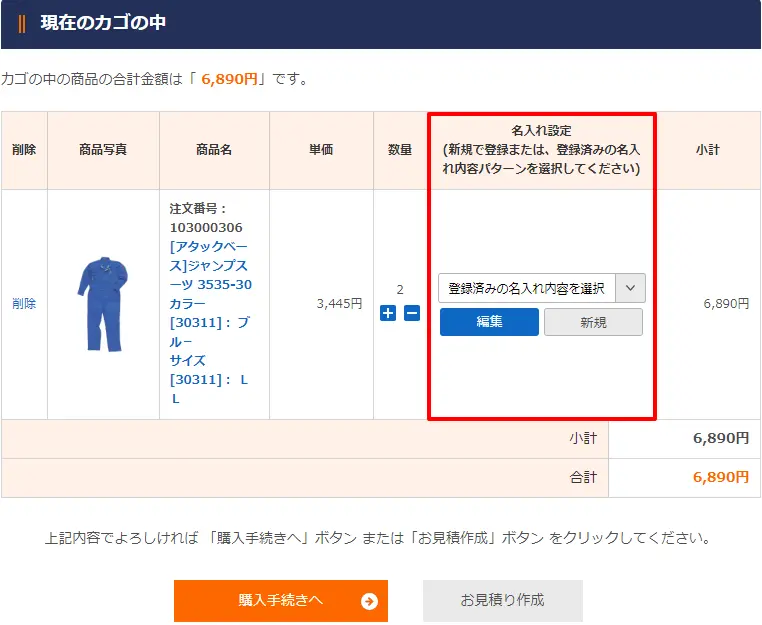Open the 登録済みの名入れ内容を選択 dropdown
Screen dimensions: 762x625
coord(527,288)
